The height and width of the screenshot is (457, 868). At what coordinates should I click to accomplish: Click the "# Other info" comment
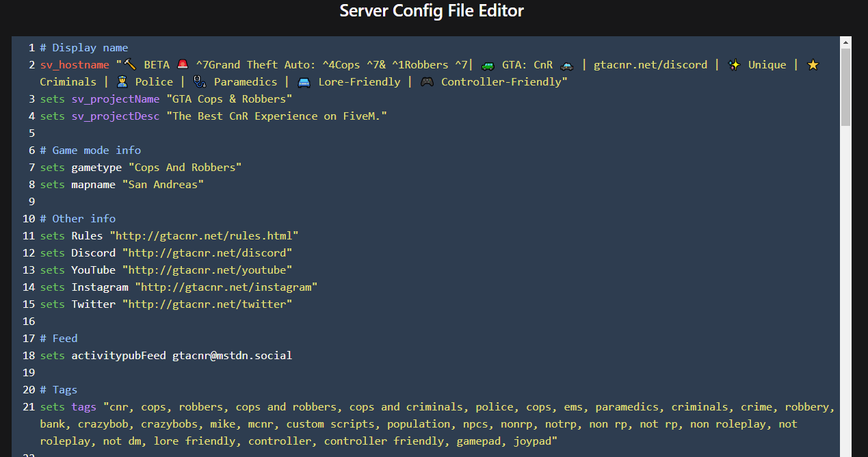click(x=78, y=219)
